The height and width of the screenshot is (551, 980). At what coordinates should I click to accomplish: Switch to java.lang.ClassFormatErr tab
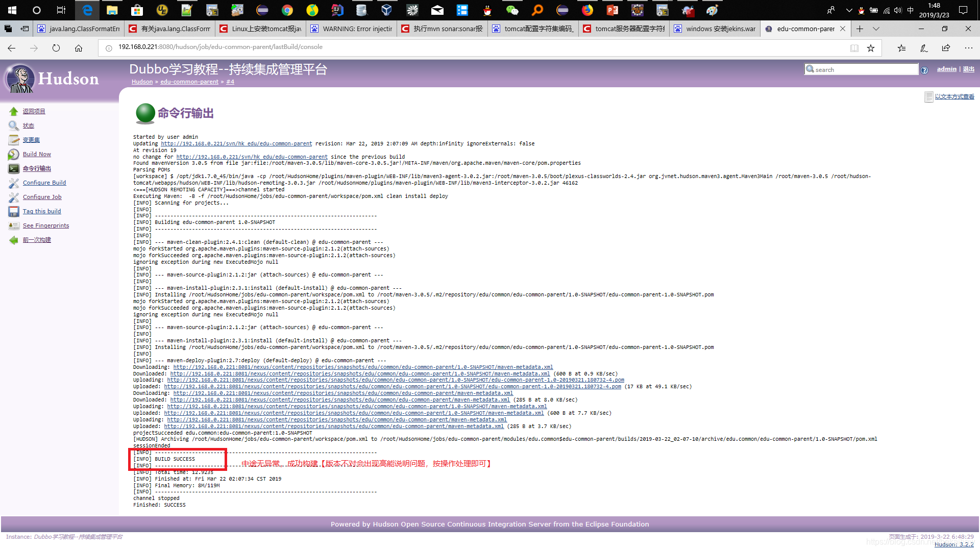pos(79,29)
